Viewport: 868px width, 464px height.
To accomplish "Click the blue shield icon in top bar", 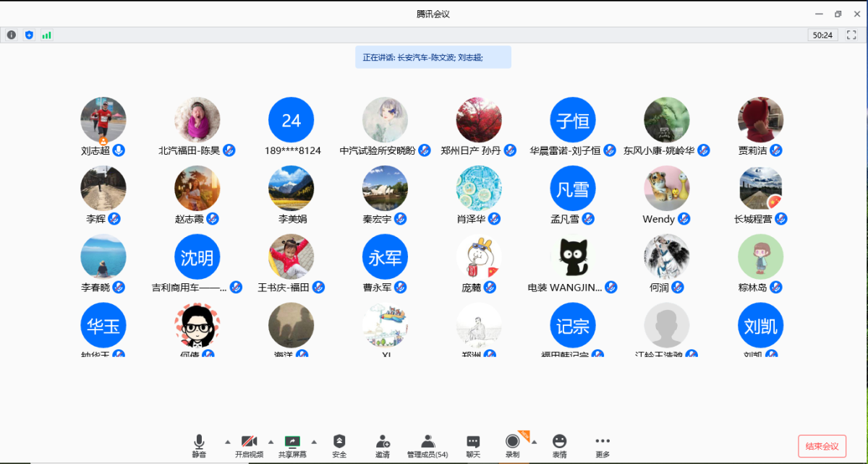I will (x=29, y=35).
